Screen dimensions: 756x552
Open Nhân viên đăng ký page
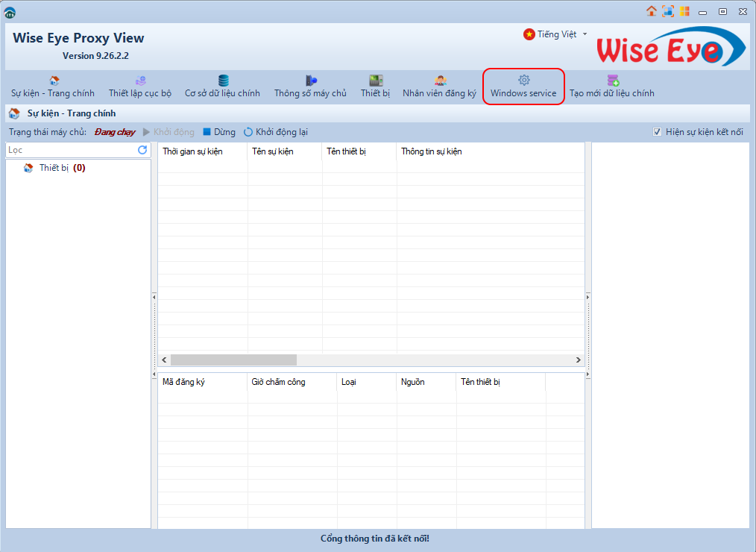(x=439, y=87)
